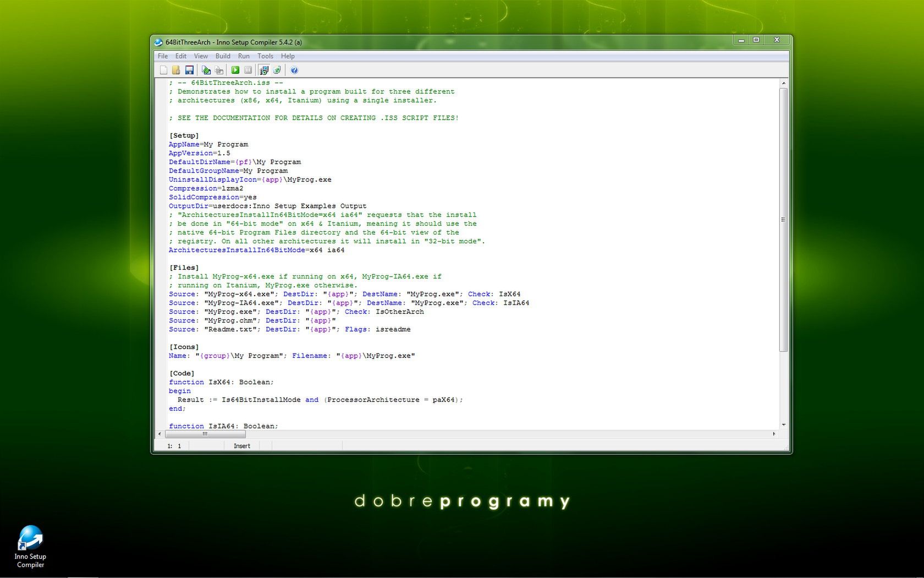Click the begin keyword line
The image size is (924, 578).
pyautogui.click(x=180, y=391)
